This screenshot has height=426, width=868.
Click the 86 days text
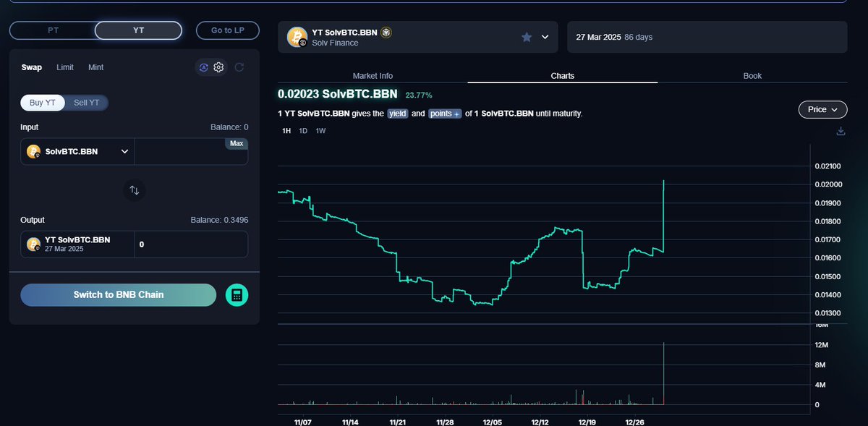coord(639,37)
